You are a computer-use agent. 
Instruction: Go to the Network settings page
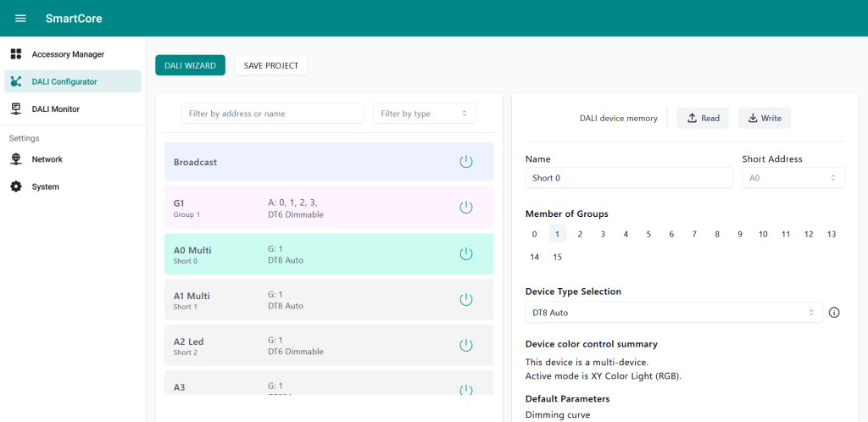(x=47, y=159)
